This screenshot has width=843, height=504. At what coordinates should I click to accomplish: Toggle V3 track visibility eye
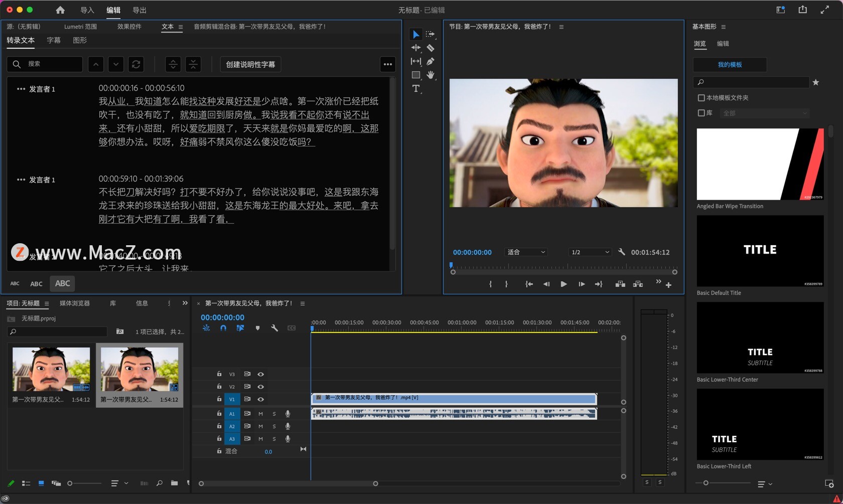pyautogui.click(x=260, y=374)
